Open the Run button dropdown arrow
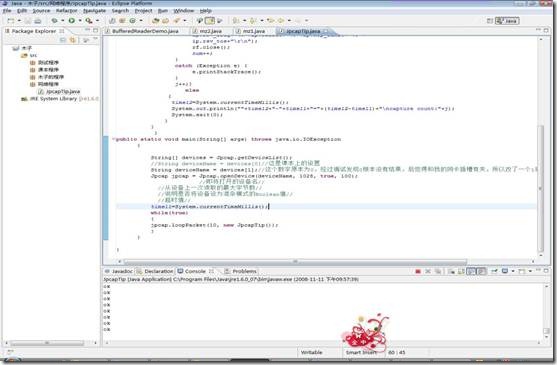 [80, 21]
